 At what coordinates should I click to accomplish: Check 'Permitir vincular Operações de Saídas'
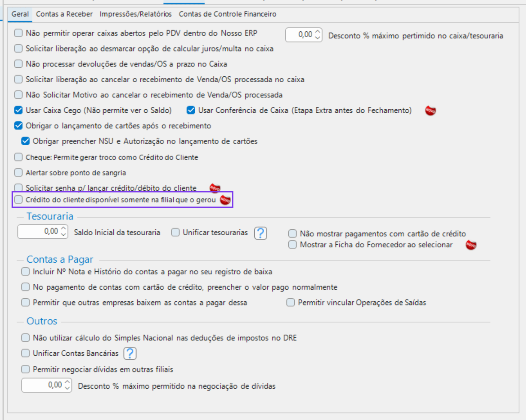291,302
